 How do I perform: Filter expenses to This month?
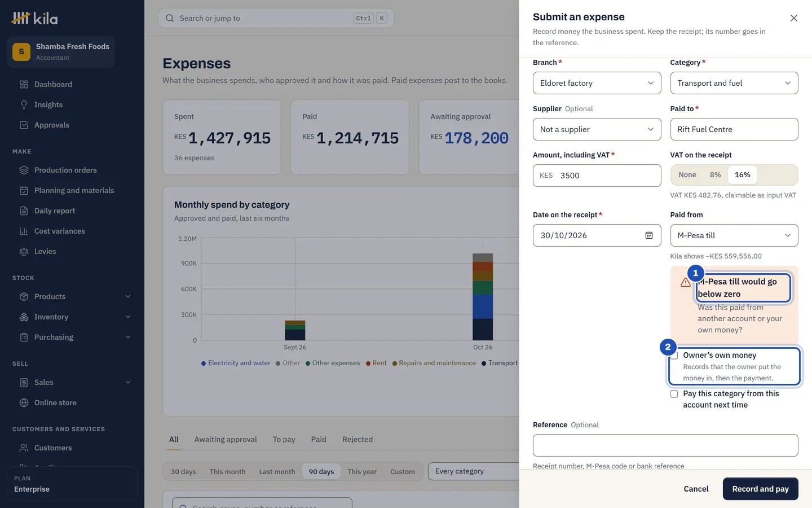[x=228, y=472]
